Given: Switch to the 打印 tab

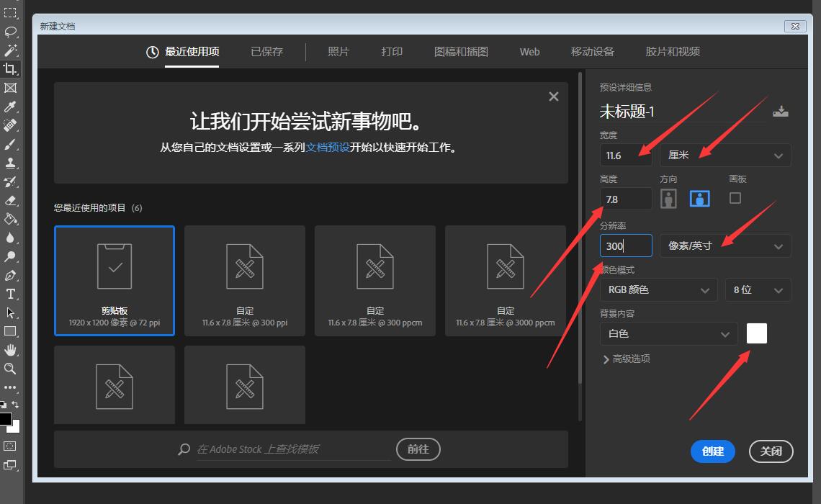Looking at the screenshot, I should [391, 51].
